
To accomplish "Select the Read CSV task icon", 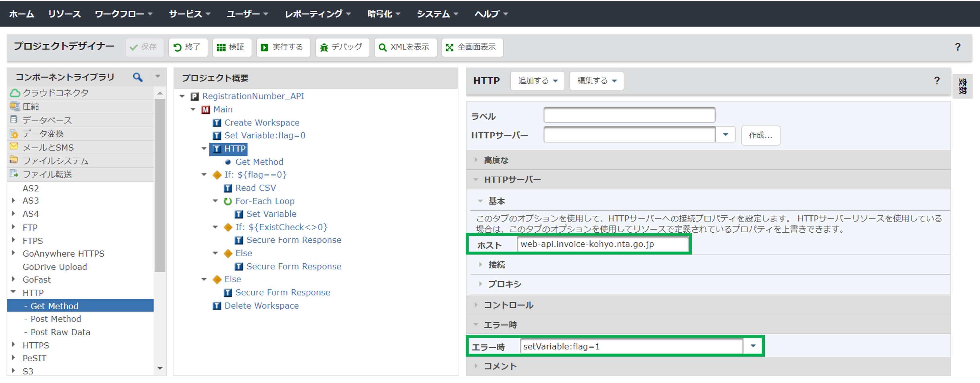I will click(228, 188).
